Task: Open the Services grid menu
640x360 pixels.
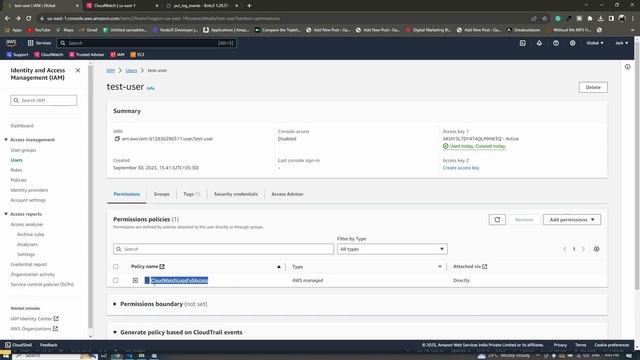Action: coord(39,43)
